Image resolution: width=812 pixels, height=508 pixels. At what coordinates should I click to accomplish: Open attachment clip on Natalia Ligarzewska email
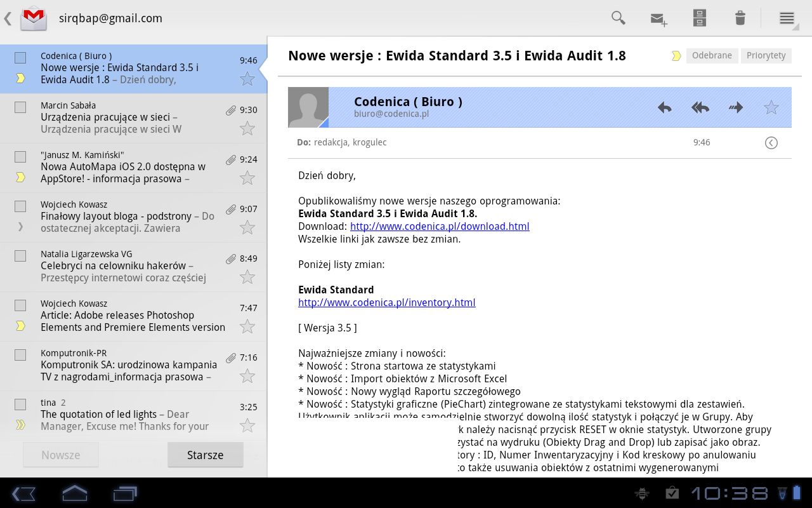pyautogui.click(x=231, y=259)
